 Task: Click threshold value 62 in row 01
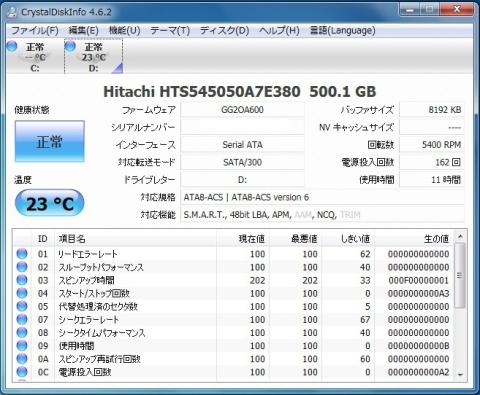pos(365,254)
